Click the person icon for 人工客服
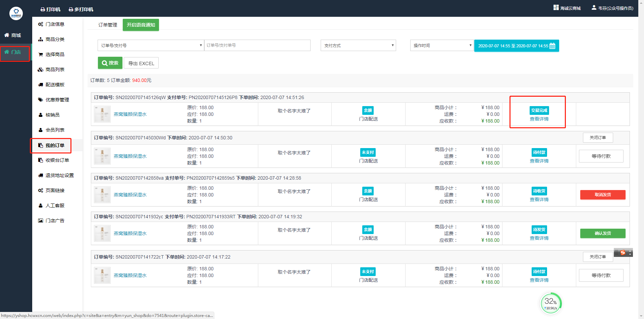The image size is (644, 319). (41, 206)
